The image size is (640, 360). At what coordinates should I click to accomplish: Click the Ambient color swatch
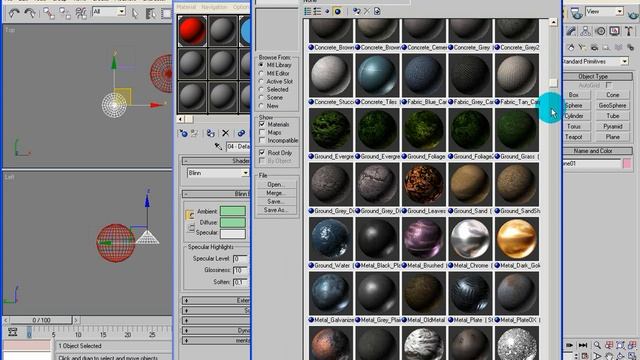(233, 211)
